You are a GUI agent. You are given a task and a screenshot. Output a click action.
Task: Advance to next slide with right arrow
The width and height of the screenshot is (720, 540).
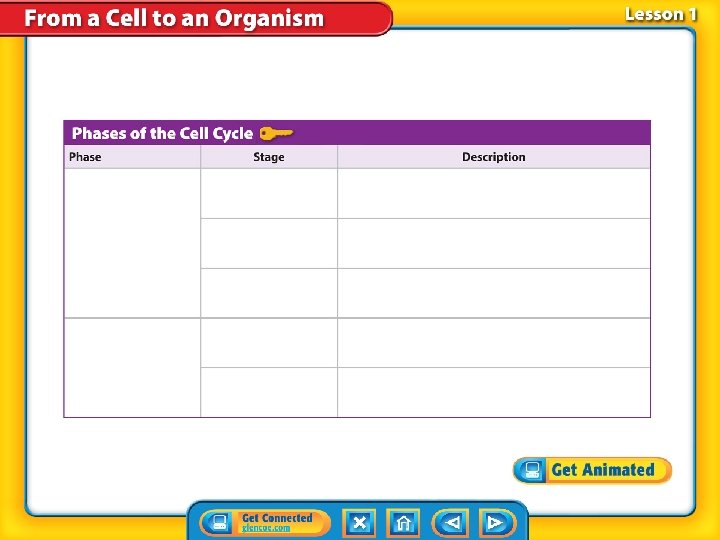click(x=497, y=523)
